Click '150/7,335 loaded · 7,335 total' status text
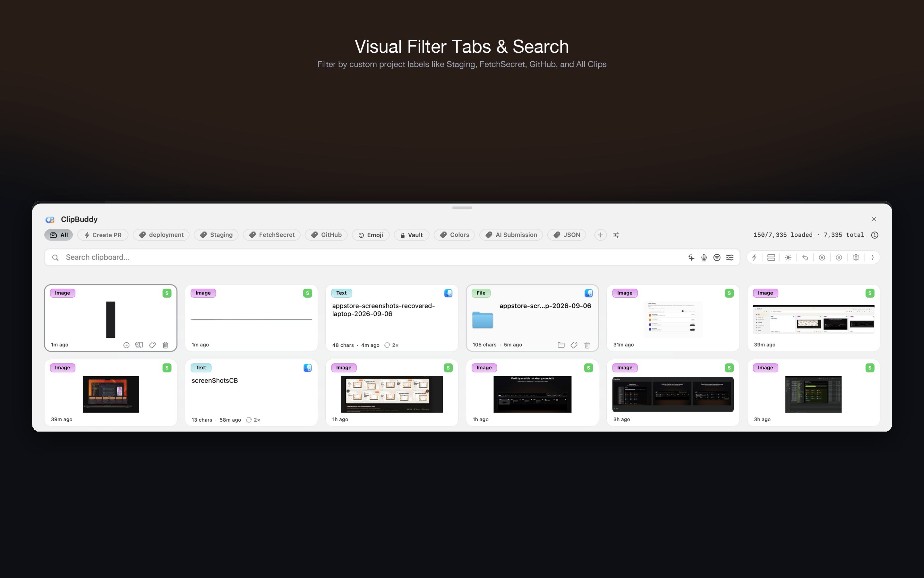Viewport: 924px width, 578px height. pos(808,235)
